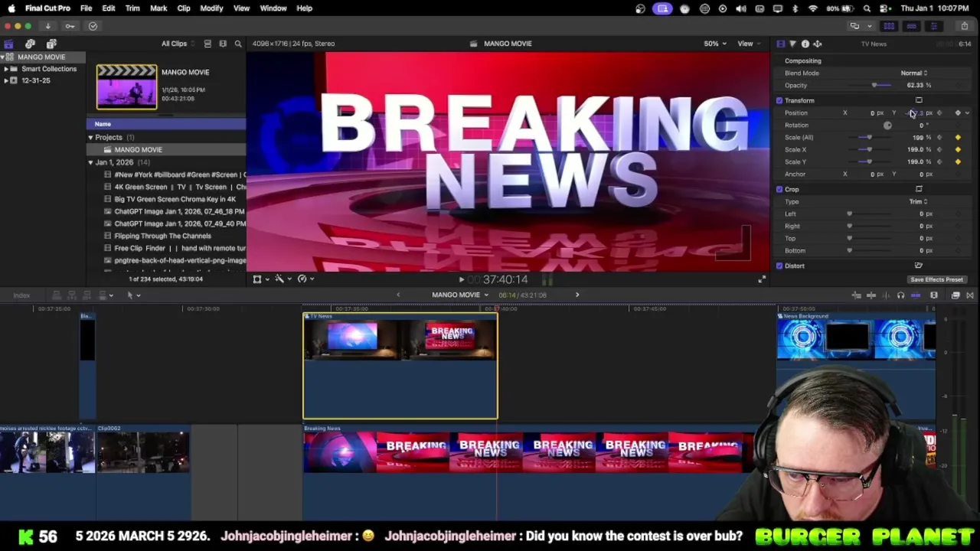Collapse the Projects disclosure triangle
This screenshot has width=980, height=551.
tap(90, 138)
